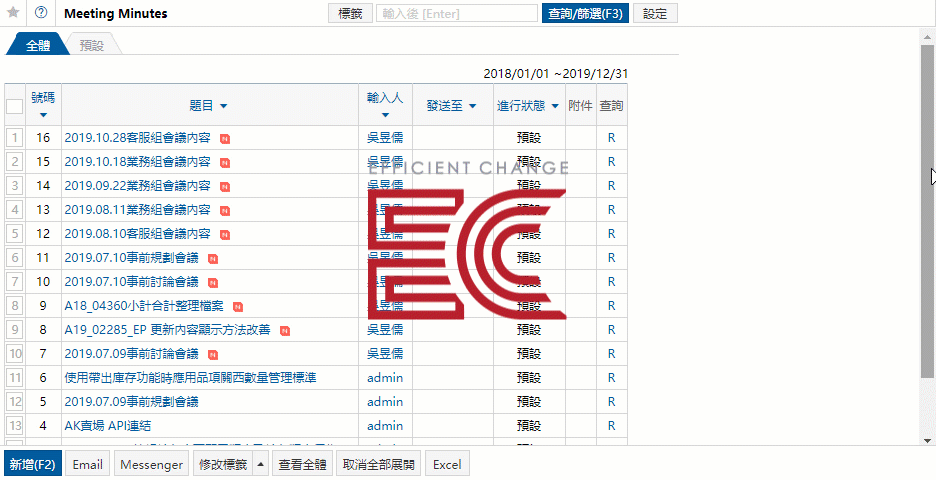Open the 題目 column dropdown arrow
936x480 pixels.
coord(224,106)
